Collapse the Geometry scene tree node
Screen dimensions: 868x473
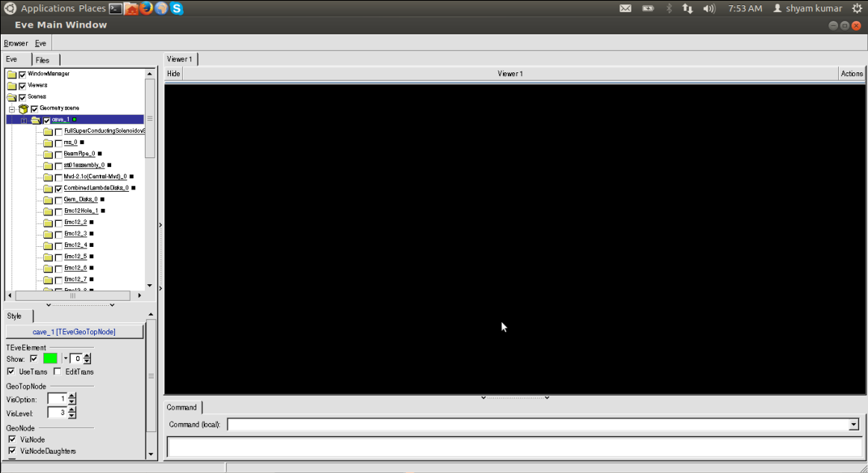pos(12,109)
